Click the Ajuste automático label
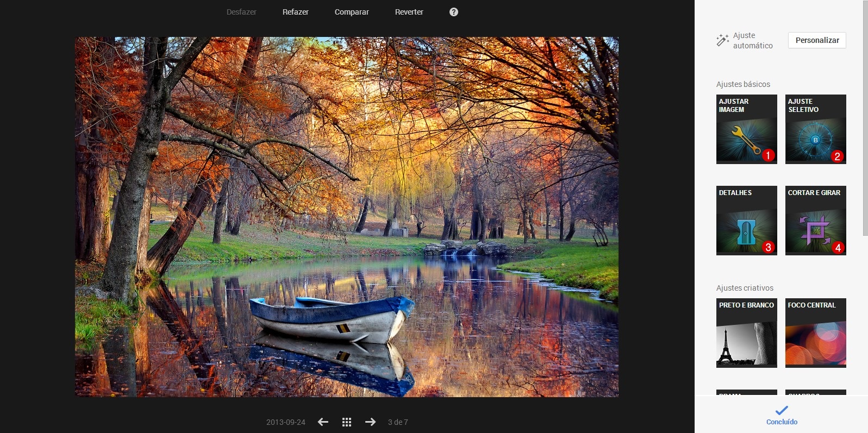Screen dimensions: 868x433 pos(753,40)
